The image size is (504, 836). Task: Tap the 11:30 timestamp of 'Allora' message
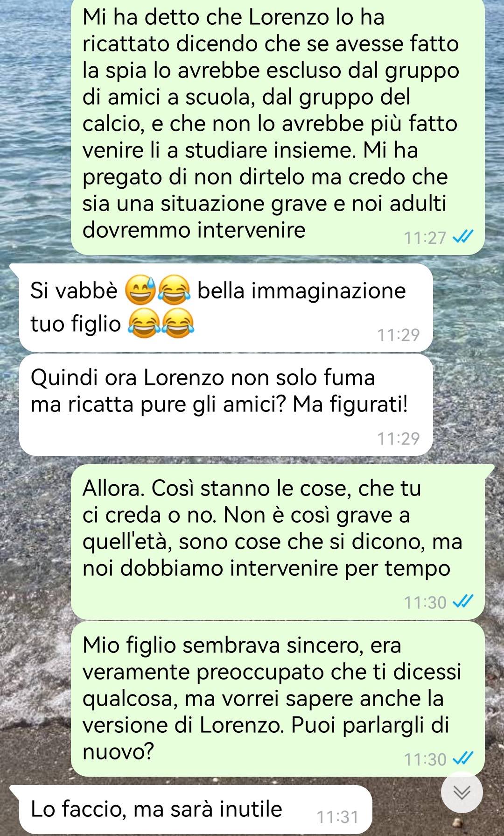tap(425, 602)
